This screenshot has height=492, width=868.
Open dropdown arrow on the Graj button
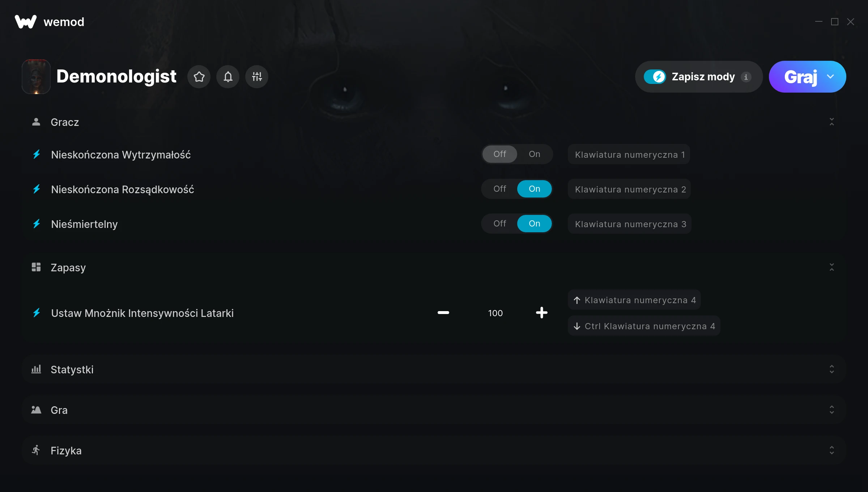coord(830,77)
